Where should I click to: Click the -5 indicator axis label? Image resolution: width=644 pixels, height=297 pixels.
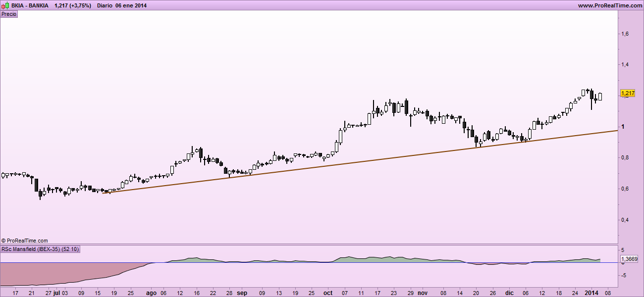[624, 275]
